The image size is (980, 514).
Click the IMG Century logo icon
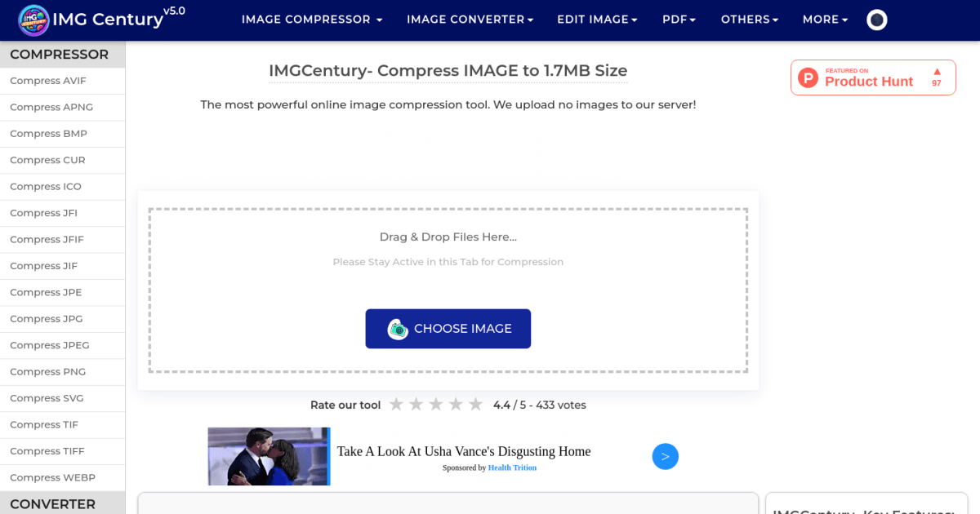point(33,19)
